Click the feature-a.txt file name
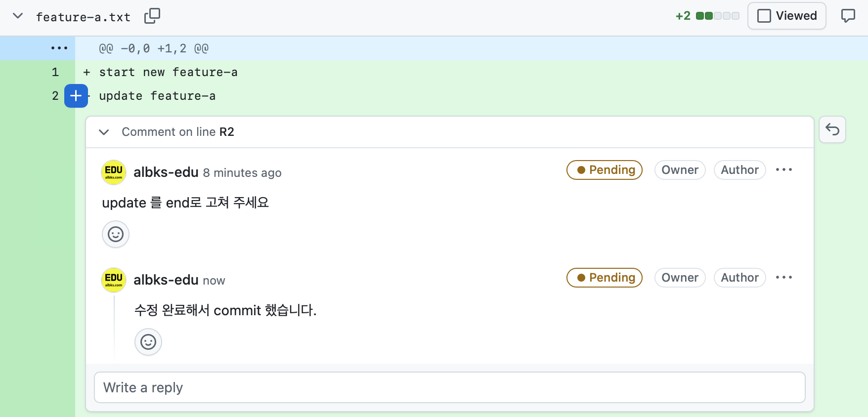This screenshot has width=868, height=417. pyautogui.click(x=83, y=17)
